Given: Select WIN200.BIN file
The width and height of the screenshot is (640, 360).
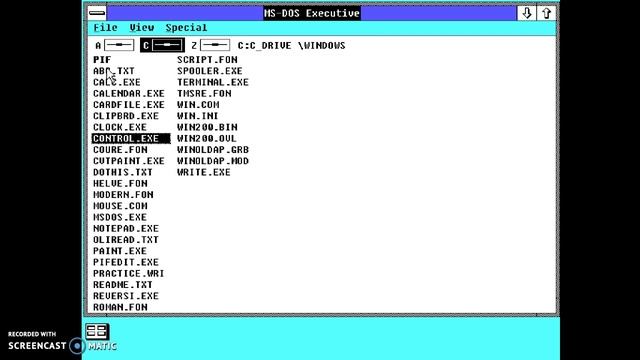Looking at the screenshot, I should point(207,127).
